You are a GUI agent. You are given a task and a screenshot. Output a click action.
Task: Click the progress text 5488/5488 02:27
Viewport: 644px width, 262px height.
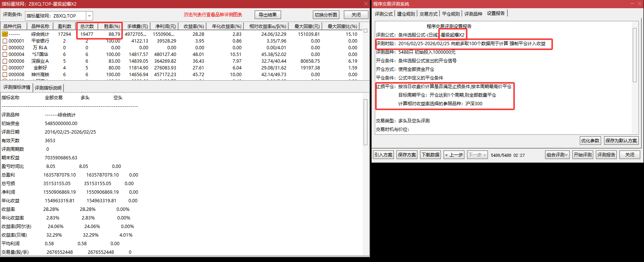click(x=508, y=155)
